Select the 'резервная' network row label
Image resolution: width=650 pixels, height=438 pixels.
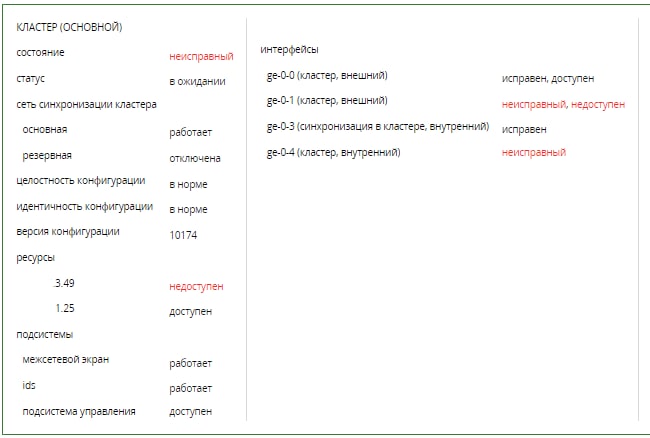47,155
